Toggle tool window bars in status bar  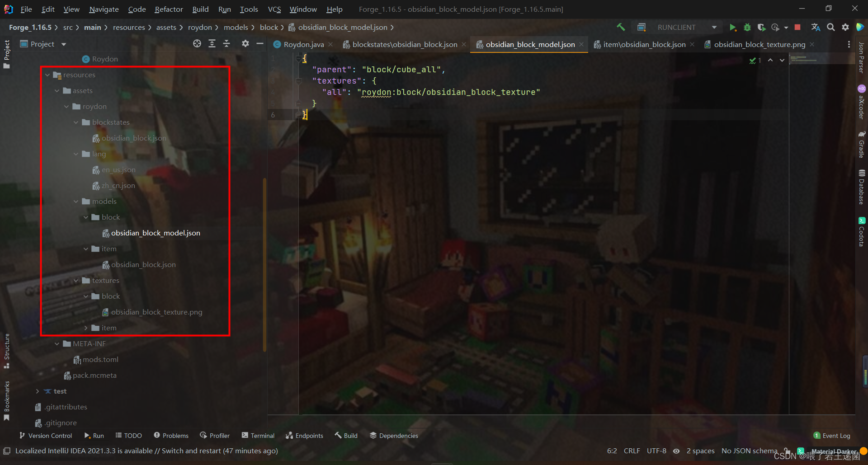(7, 451)
